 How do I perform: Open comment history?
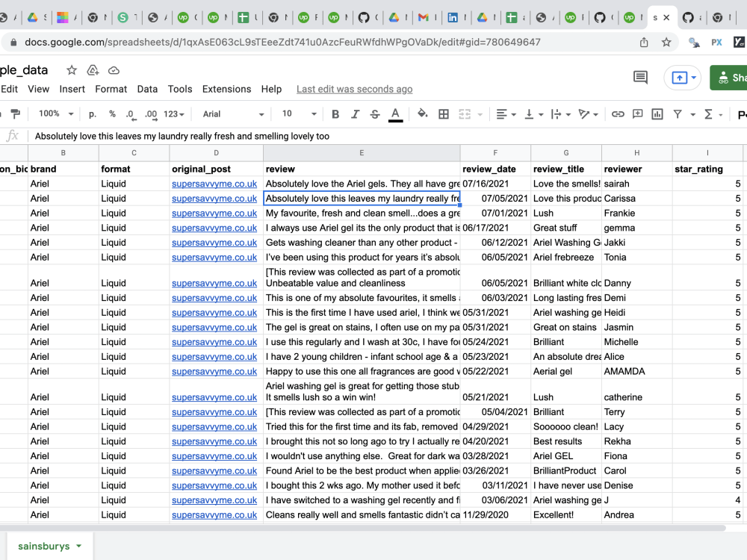pyautogui.click(x=640, y=77)
